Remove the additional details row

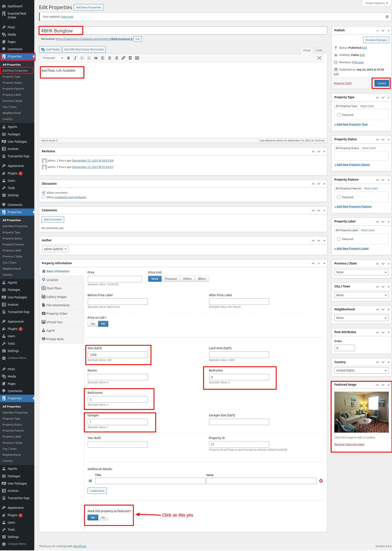coord(321,481)
